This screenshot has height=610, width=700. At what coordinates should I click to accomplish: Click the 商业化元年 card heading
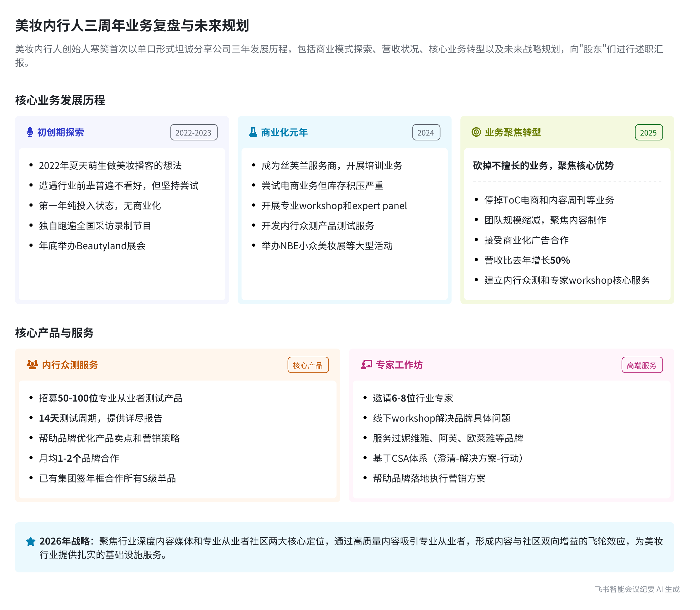(285, 132)
